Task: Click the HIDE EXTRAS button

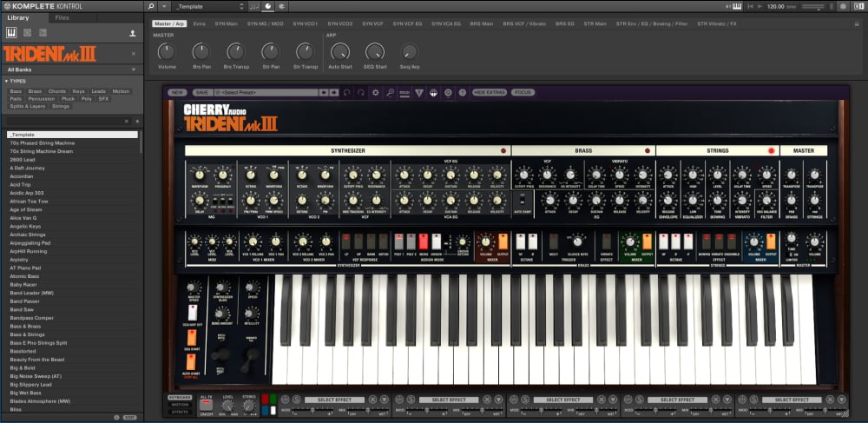Action: pyautogui.click(x=490, y=92)
